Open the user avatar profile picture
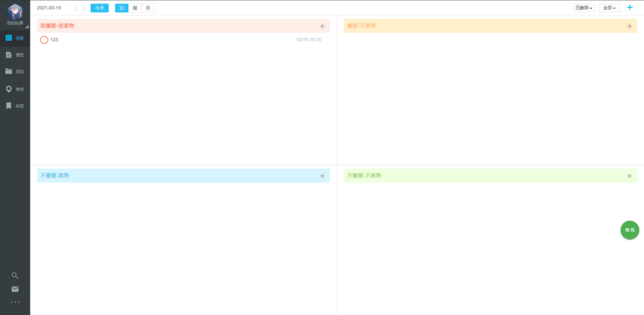 pyautogui.click(x=15, y=12)
